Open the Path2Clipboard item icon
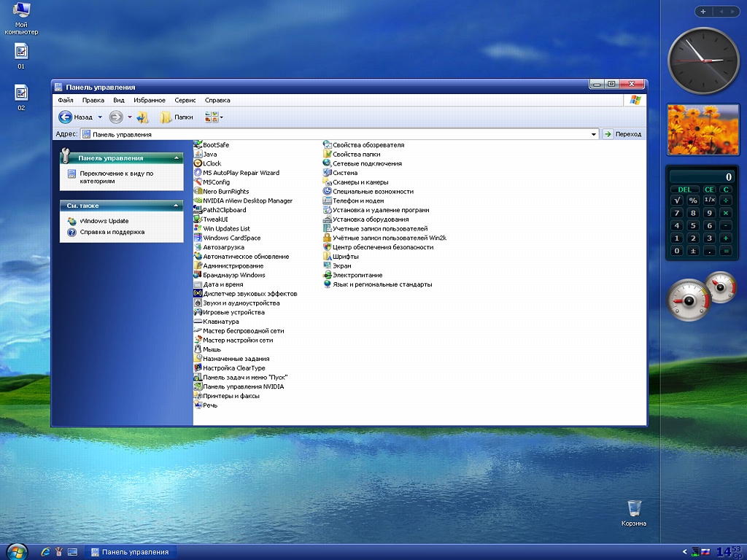The image size is (747, 560). [198, 210]
